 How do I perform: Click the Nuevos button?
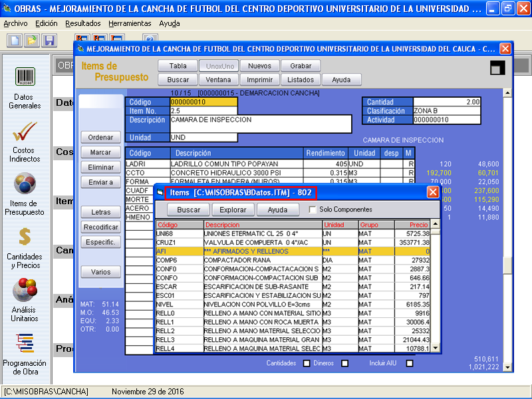259,66
